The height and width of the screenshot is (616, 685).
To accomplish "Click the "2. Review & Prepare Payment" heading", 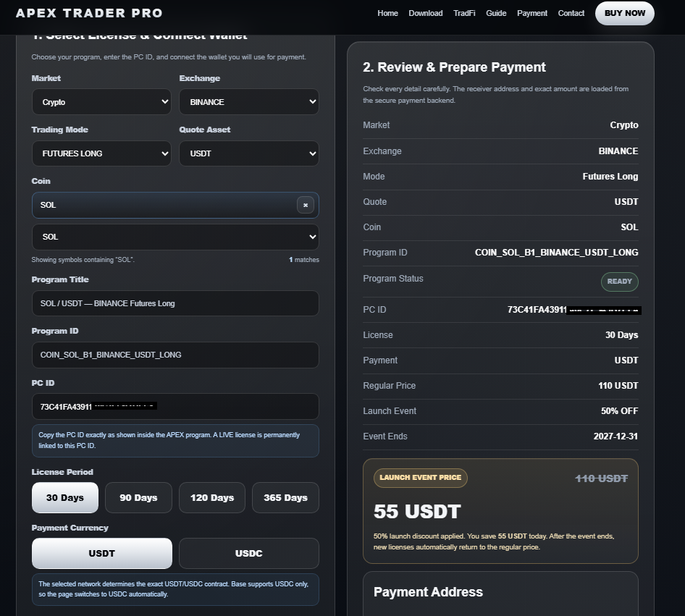I will pyautogui.click(x=454, y=67).
